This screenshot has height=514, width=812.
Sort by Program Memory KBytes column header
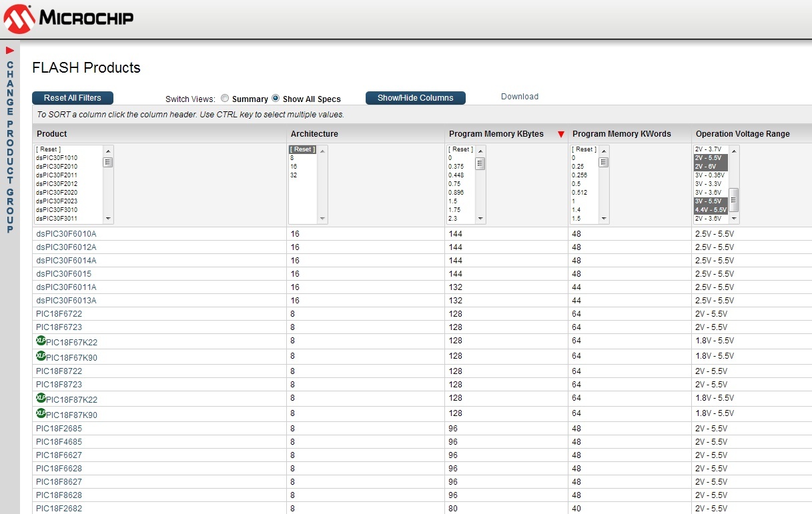(x=496, y=134)
